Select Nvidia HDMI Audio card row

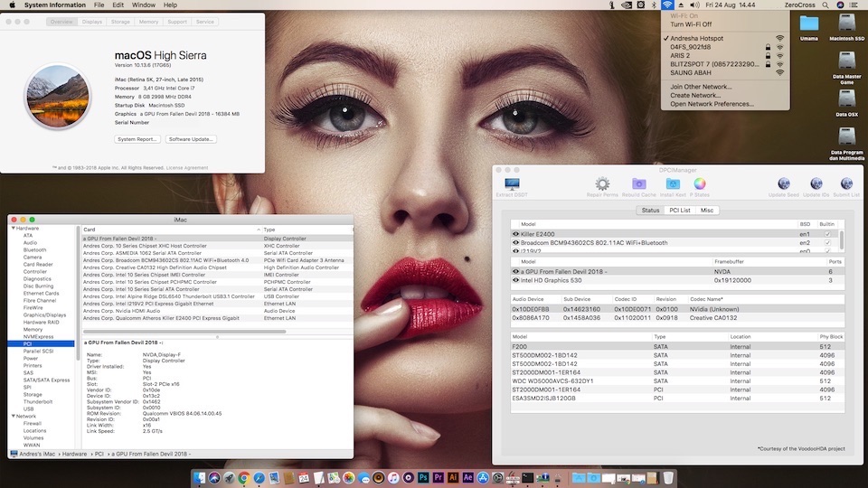pyautogui.click(x=218, y=311)
